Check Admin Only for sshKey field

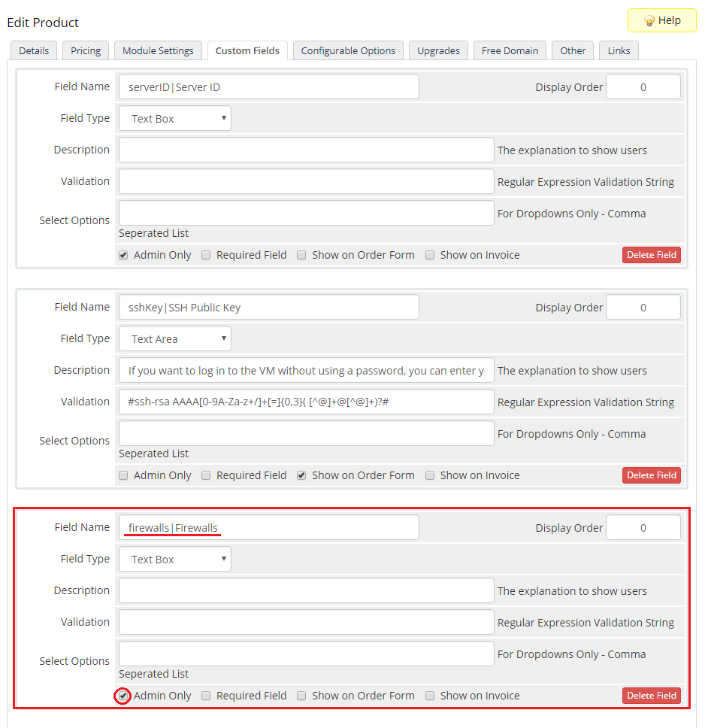[123, 475]
